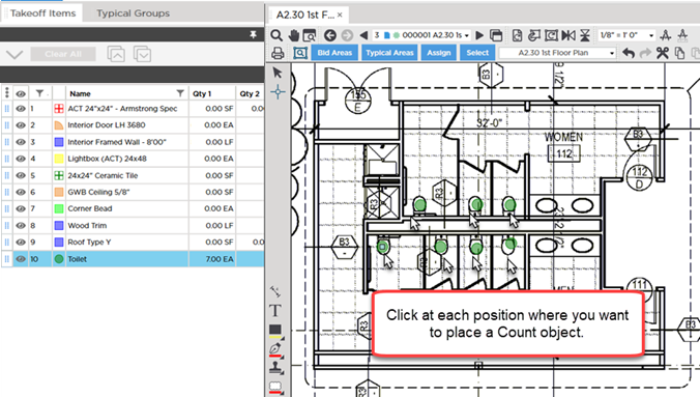Switch to the Takeoff Items tab
Viewport: 700px width, 397px height.
pyautogui.click(x=43, y=13)
